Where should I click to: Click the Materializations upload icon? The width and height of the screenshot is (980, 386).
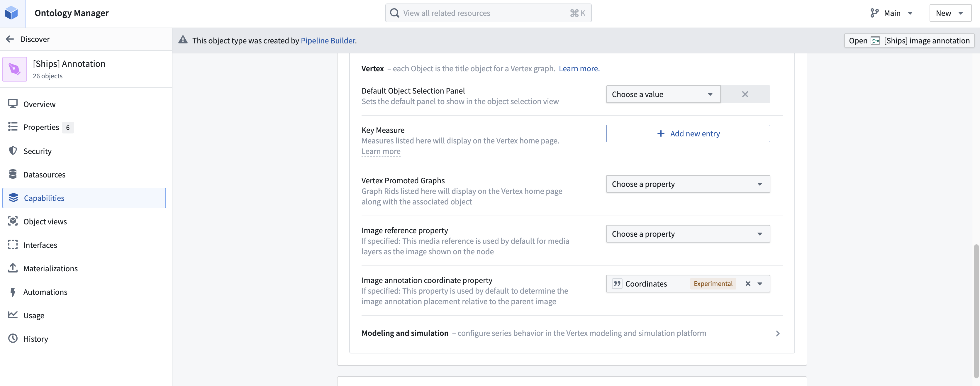tap(13, 268)
